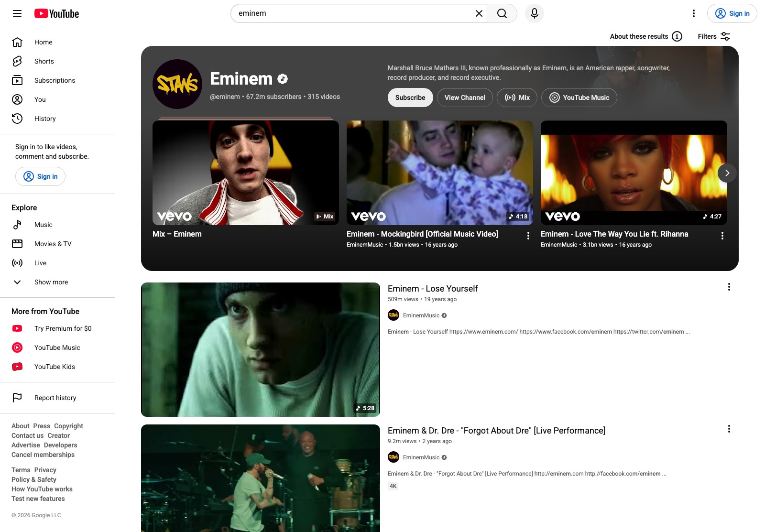This screenshot has width=765, height=532.
Task: Open About these results info
Action: pos(646,36)
